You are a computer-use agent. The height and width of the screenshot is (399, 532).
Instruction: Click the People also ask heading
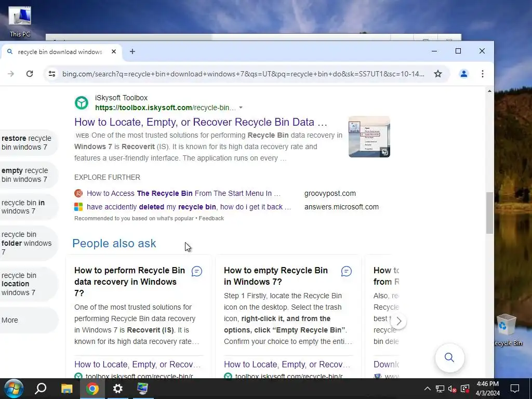tap(114, 243)
